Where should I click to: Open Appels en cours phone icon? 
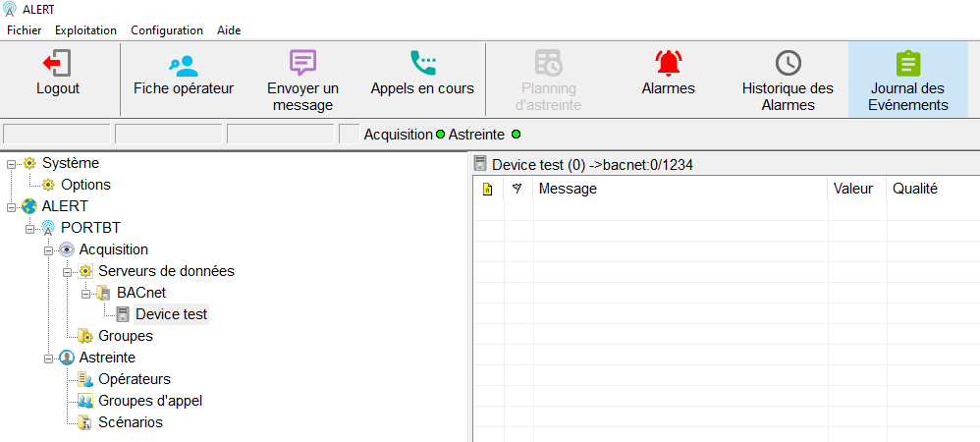tap(422, 64)
